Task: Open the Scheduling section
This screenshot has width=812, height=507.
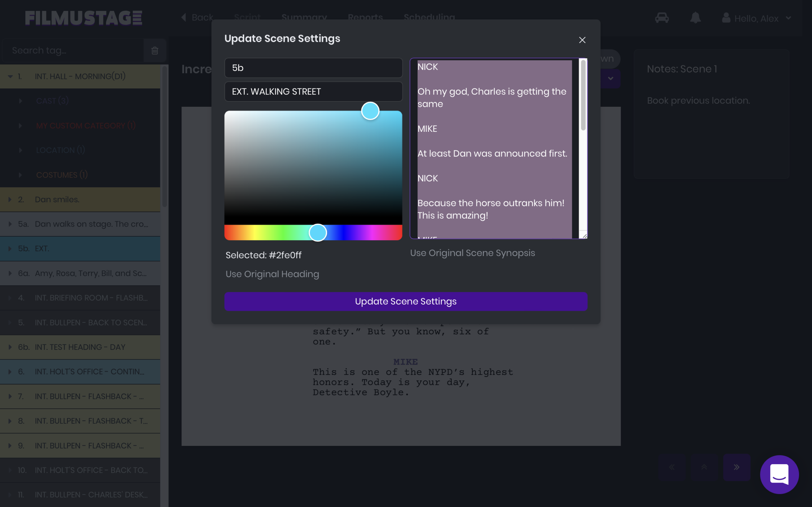Action: 429,17
